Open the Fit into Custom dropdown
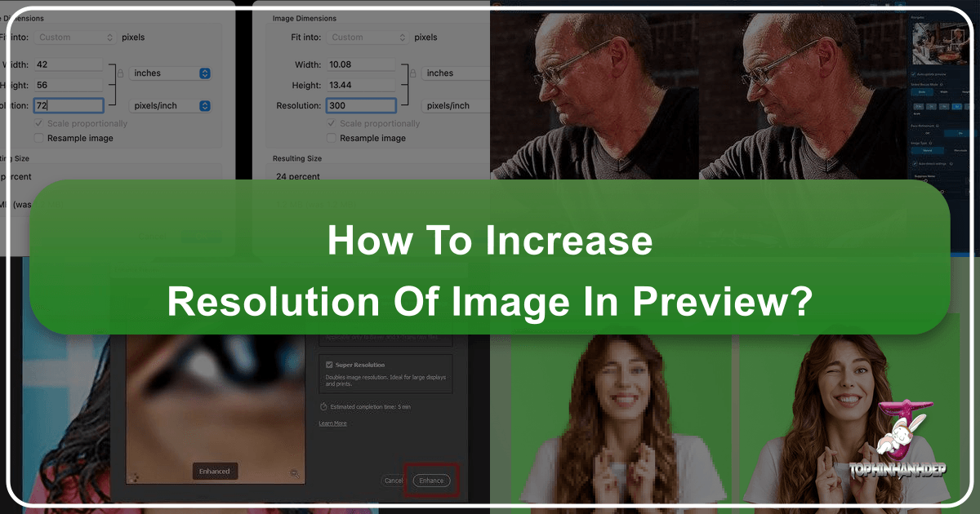Viewport: 980px width, 514px height. click(x=369, y=37)
